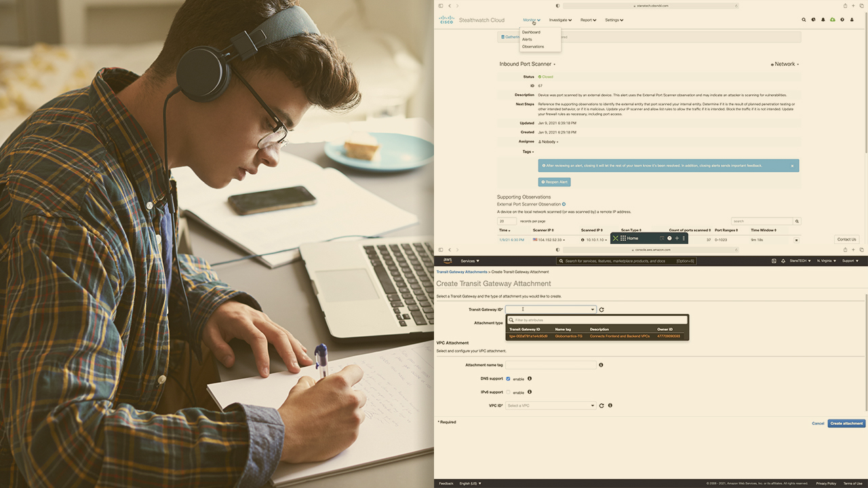868x488 pixels.
Task: Expand the VPC ID dropdown
Action: pyautogui.click(x=551, y=406)
